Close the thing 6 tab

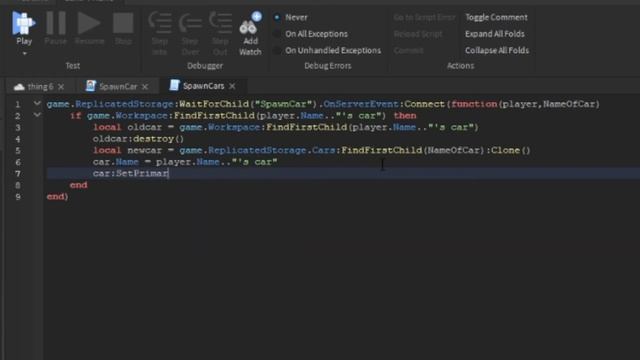coord(61,87)
